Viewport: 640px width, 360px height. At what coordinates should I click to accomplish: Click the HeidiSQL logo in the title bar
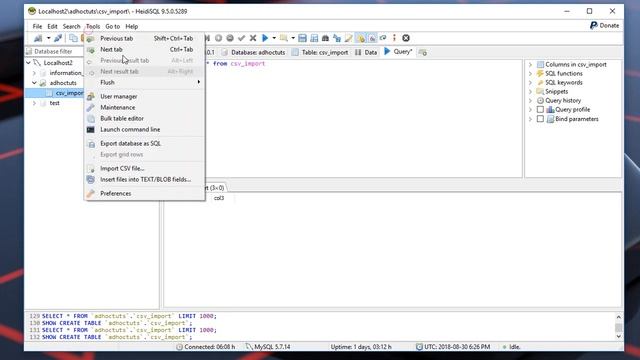tap(32, 11)
